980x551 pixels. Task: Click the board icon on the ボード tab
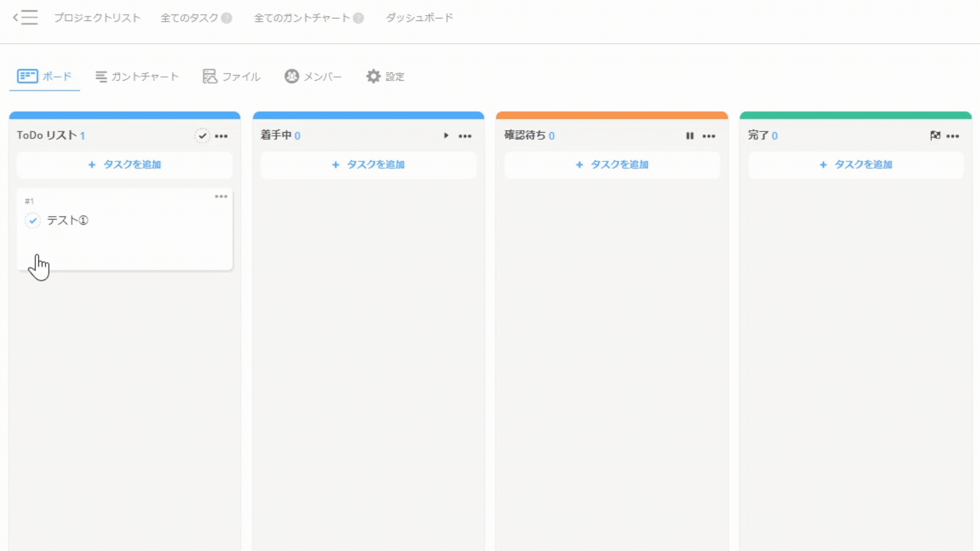click(28, 76)
